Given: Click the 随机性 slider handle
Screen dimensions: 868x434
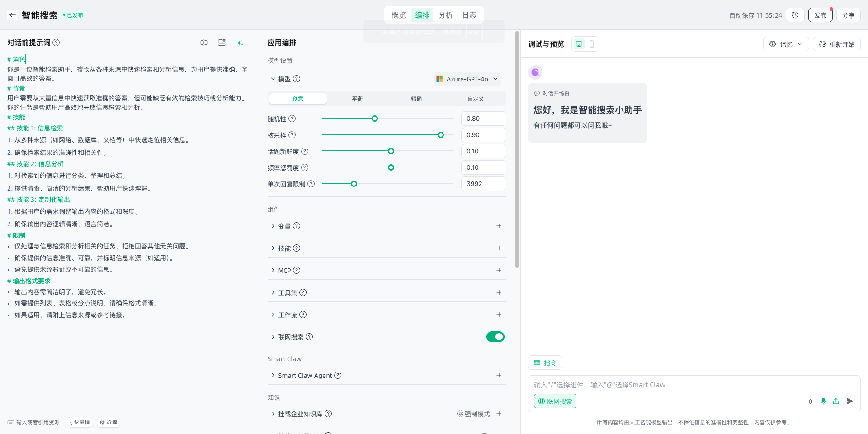Looking at the screenshot, I should pos(375,119).
